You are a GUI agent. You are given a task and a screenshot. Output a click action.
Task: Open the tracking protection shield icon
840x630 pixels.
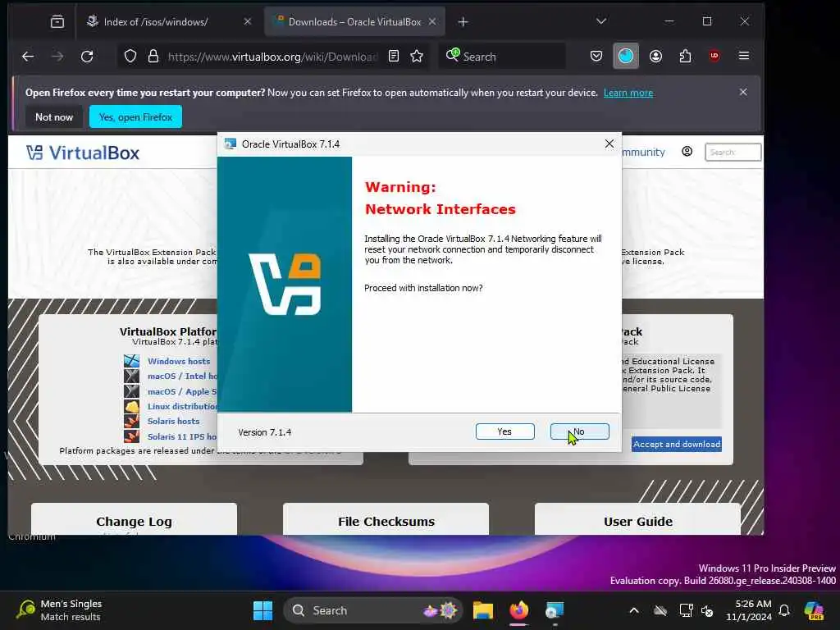(130, 57)
